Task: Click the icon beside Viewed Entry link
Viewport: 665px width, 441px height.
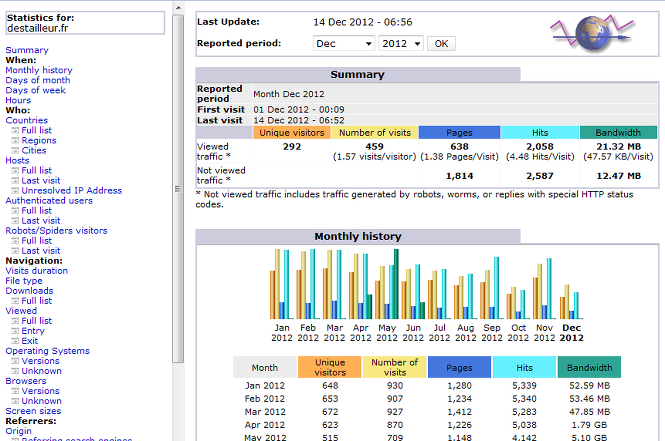Action: click(15, 331)
